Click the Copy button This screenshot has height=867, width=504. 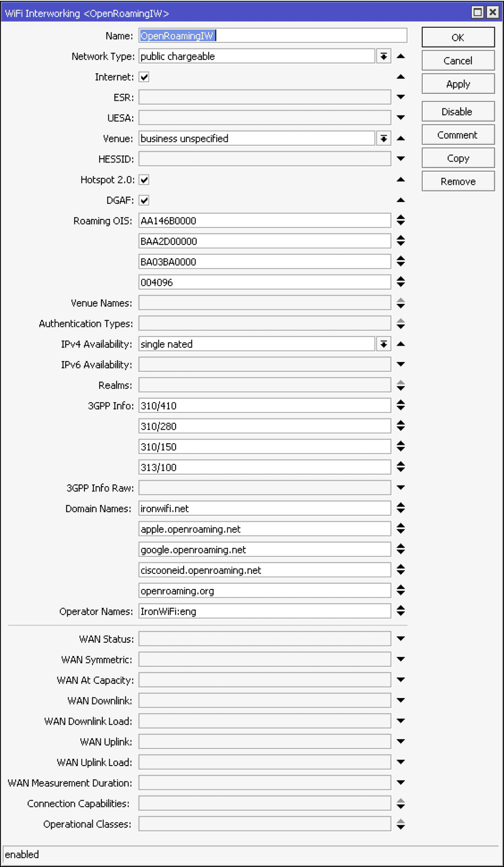point(458,158)
